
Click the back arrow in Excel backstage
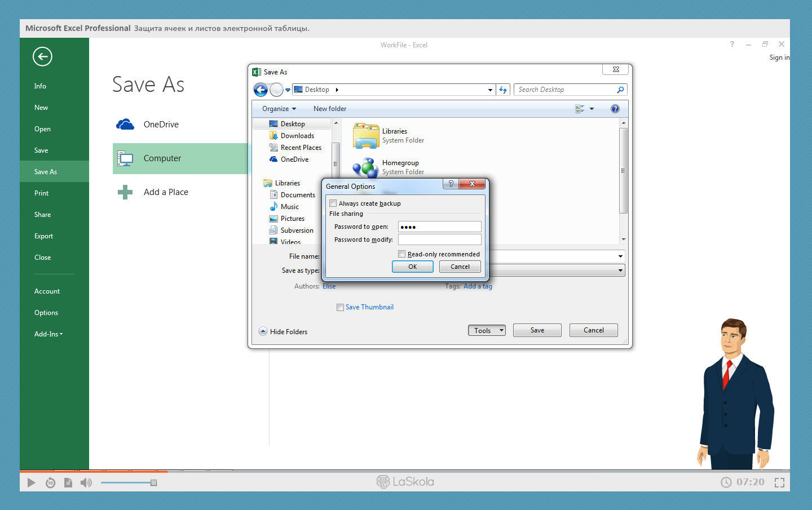(42, 56)
